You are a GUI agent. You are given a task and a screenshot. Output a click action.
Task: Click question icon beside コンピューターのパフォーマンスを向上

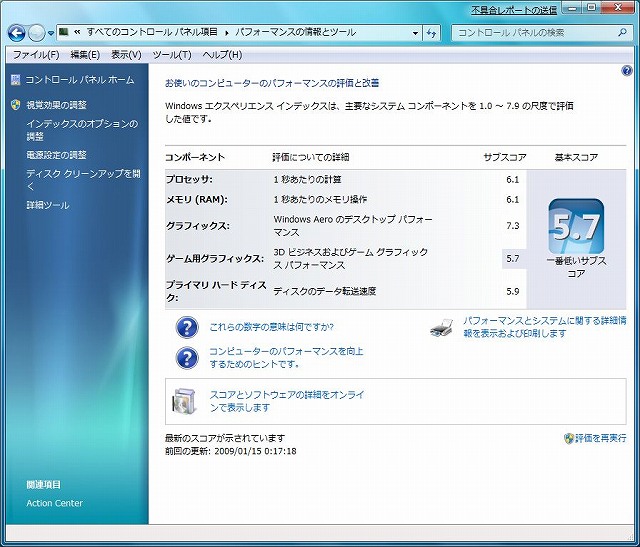[x=187, y=358]
